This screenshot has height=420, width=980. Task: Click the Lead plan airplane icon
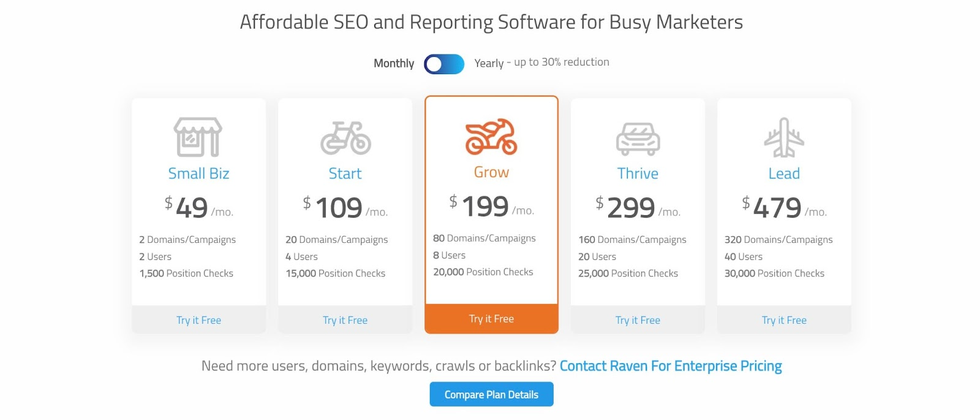[x=784, y=137]
